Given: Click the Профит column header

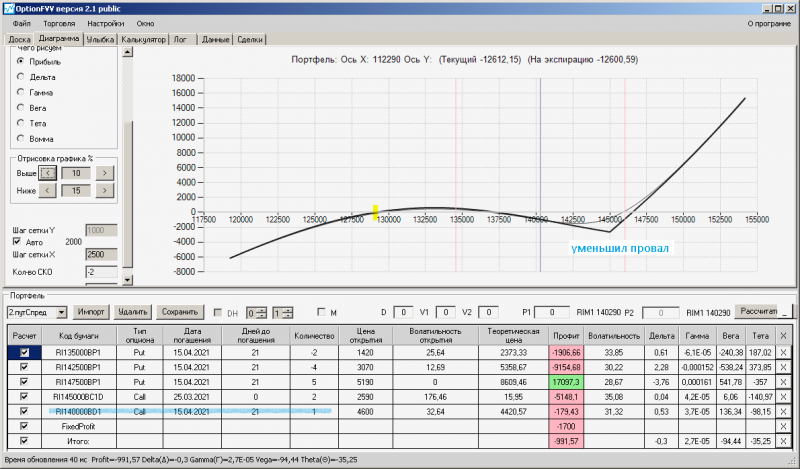Looking at the screenshot, I should point(566,336).
